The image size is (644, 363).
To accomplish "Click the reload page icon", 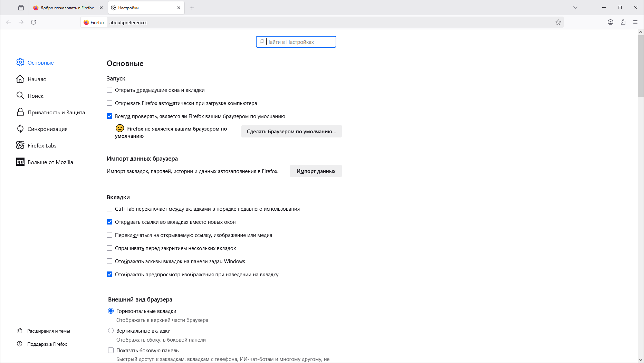I will pos(33,22).
